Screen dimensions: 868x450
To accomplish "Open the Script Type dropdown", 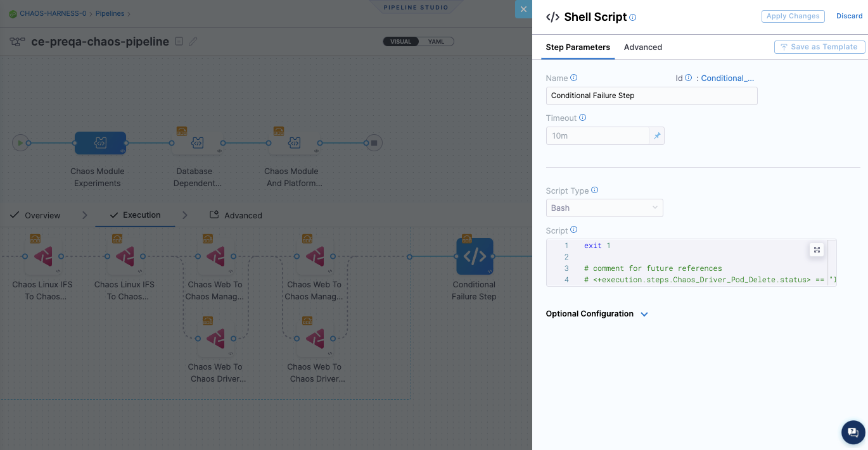I will click(x=604, y=208).
